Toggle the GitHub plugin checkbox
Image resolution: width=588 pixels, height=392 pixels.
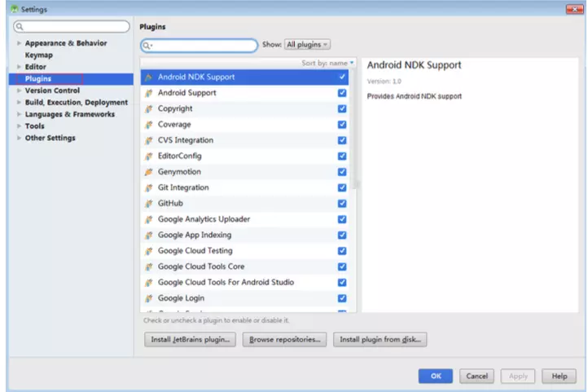[x=342, y=203]
